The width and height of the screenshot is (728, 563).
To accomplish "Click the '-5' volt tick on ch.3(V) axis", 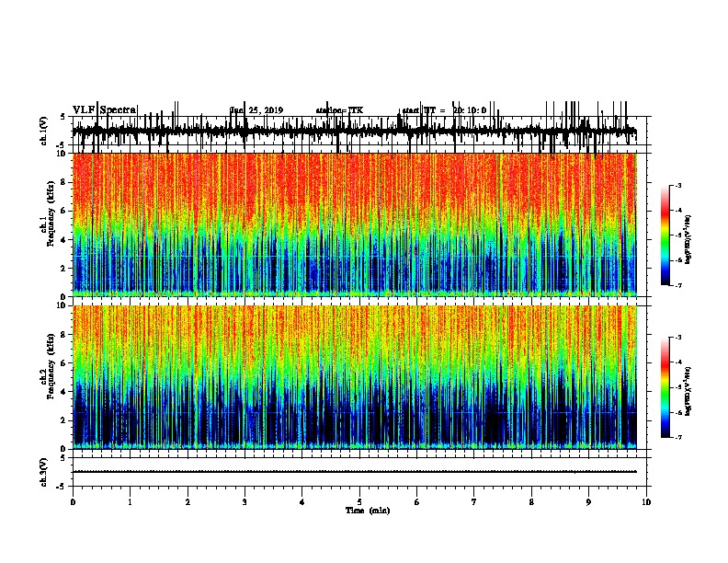I will click(62, 487).
